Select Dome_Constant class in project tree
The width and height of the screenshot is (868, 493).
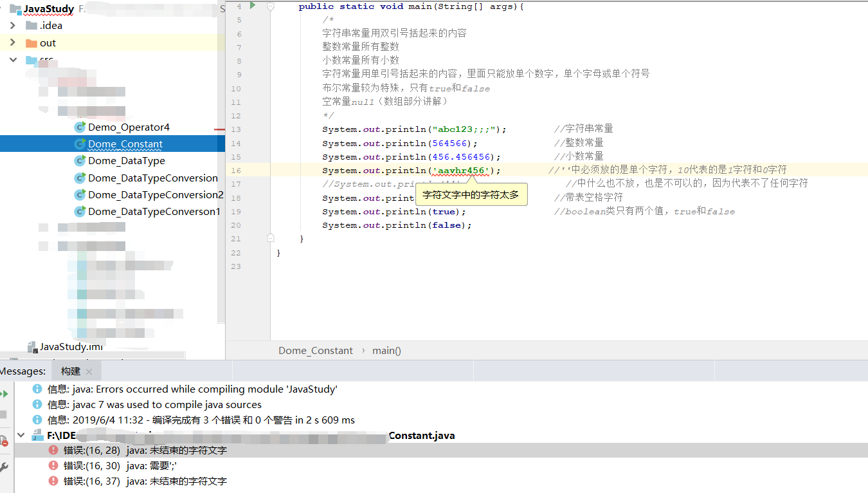125,144
